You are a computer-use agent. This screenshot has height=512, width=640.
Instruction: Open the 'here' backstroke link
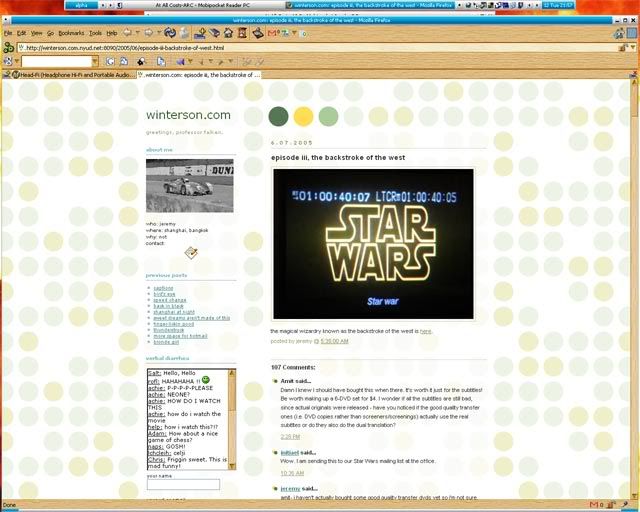point(425,331)
